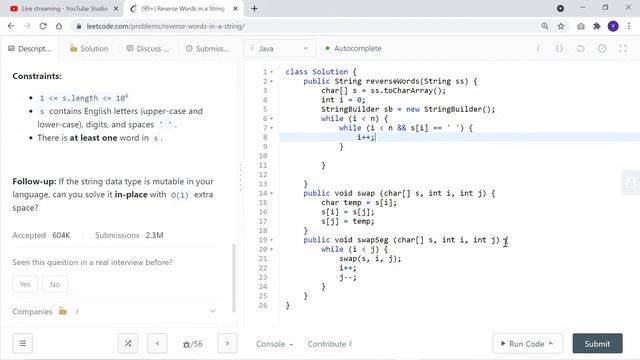640x360 pixels.
Task: Open the editor settings clock icon
Action: pos(602,49)
